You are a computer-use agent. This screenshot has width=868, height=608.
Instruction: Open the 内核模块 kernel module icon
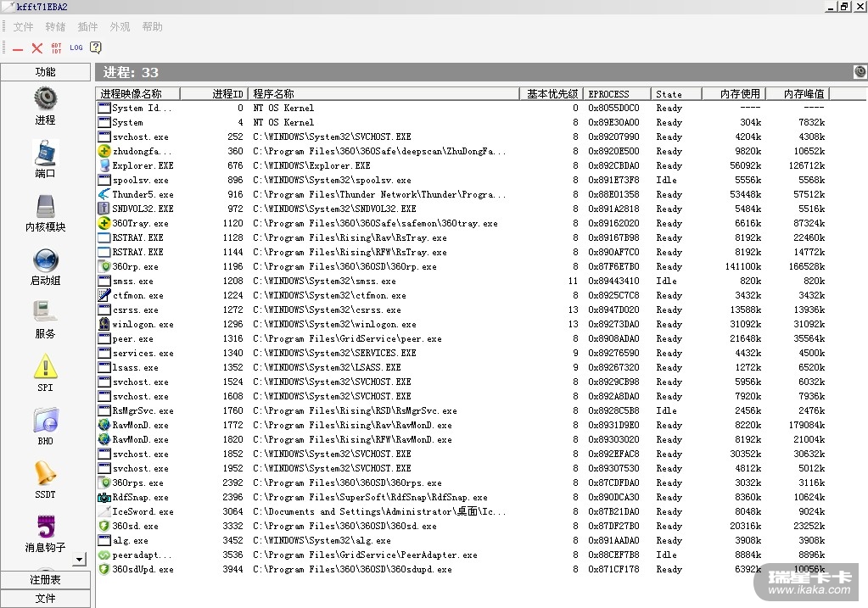(x=45, y=206)
